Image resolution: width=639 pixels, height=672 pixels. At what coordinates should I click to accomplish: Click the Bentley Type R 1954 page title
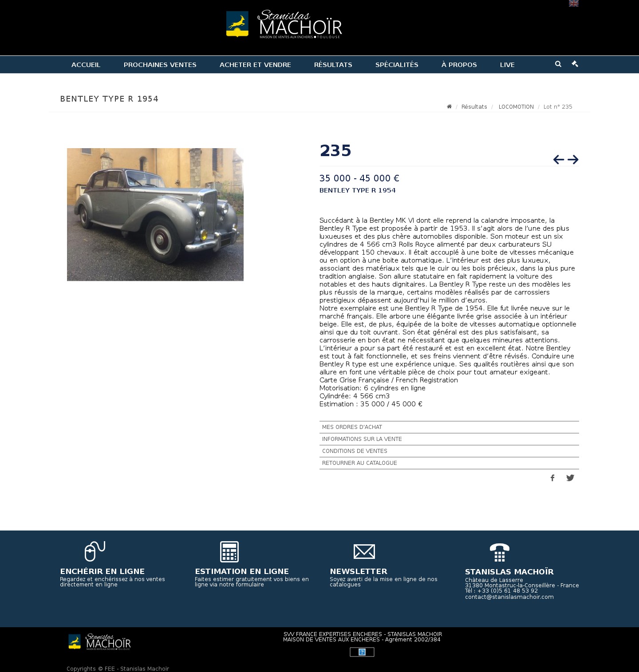click(109, 99)
